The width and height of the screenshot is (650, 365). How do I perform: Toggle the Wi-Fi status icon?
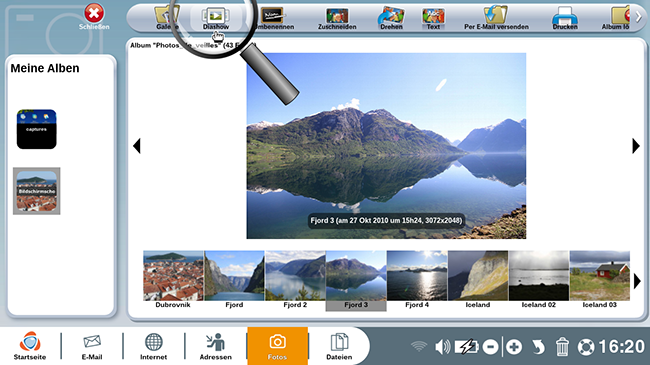419,346
